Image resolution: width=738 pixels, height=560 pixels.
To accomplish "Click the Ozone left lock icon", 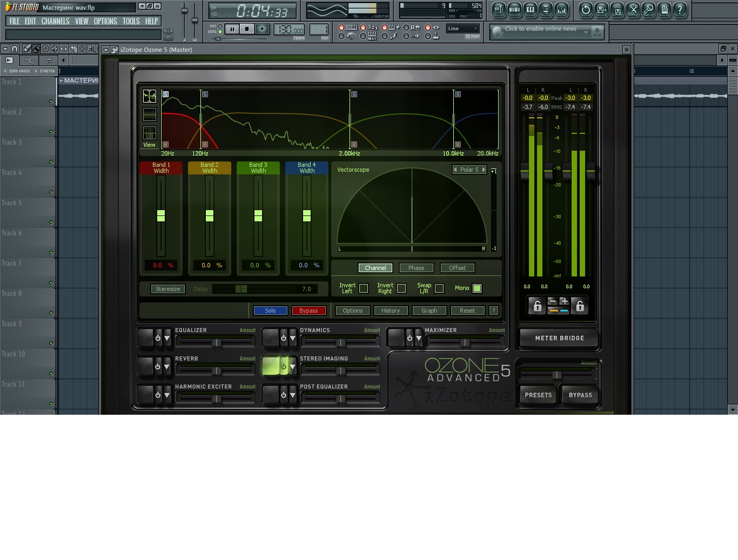I will 536,306.
